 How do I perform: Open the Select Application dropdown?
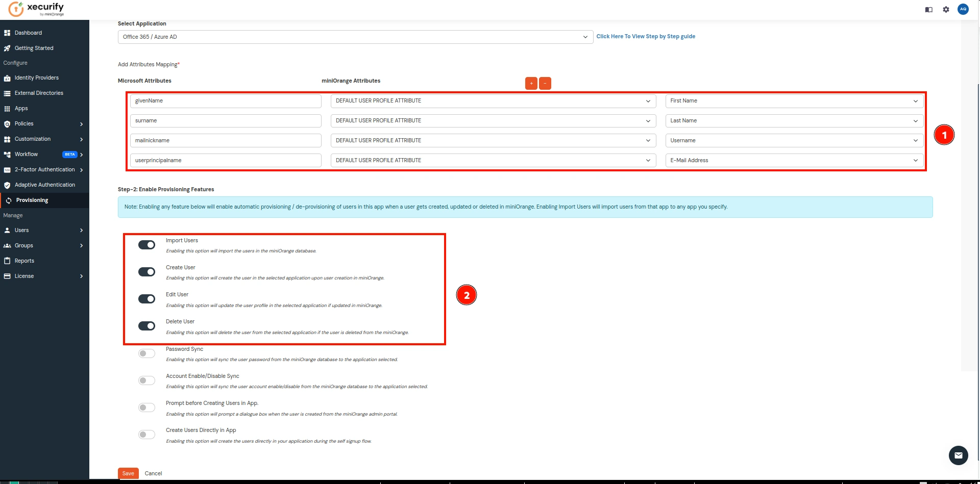[x=355, y=37]
